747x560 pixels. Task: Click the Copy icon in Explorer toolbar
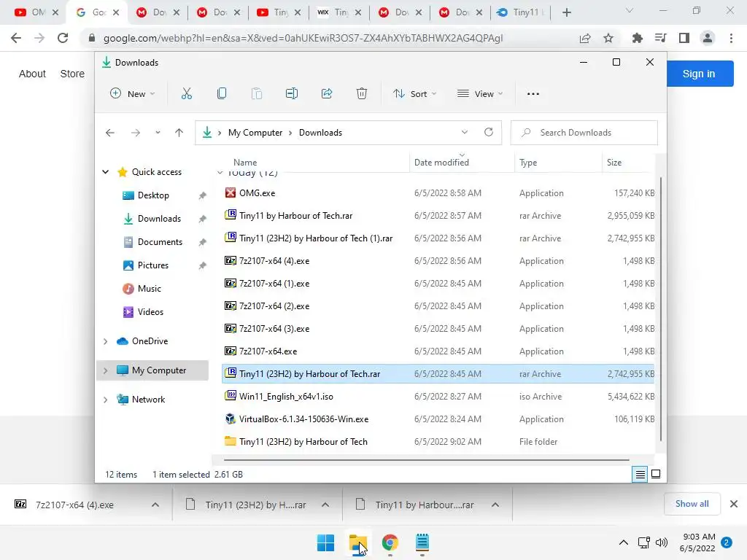click(222, 94)
